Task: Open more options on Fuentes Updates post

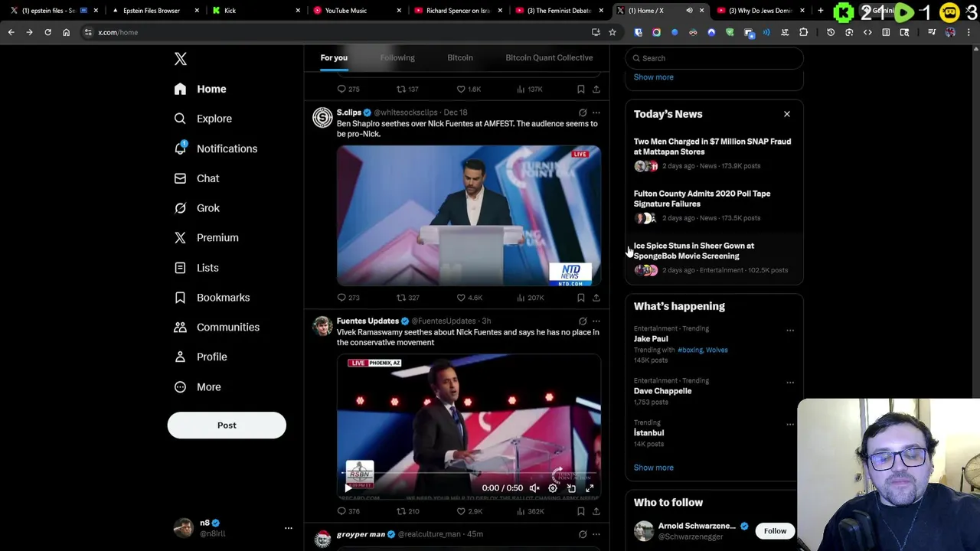Action: [x=596, y=321]
